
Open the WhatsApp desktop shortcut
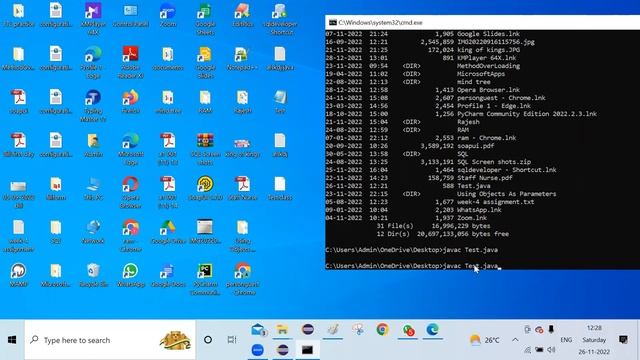pyautogui.click(x=131, y=275)
